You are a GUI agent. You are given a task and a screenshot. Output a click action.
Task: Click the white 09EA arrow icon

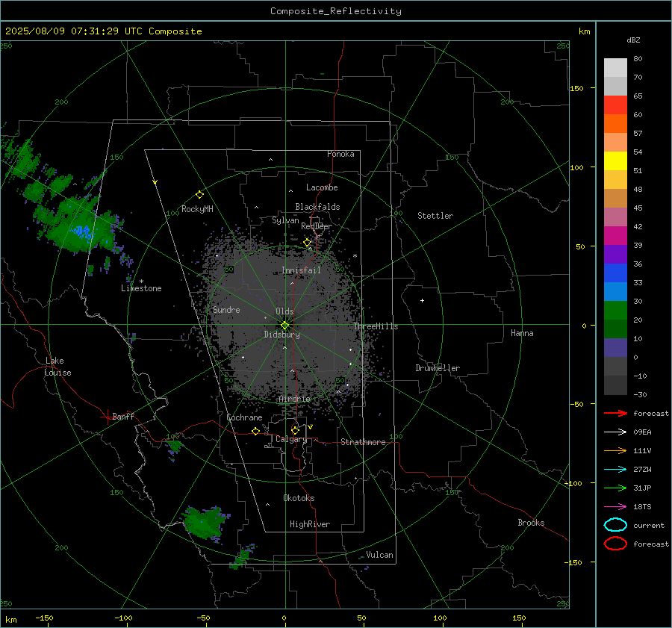coord(615,432)
